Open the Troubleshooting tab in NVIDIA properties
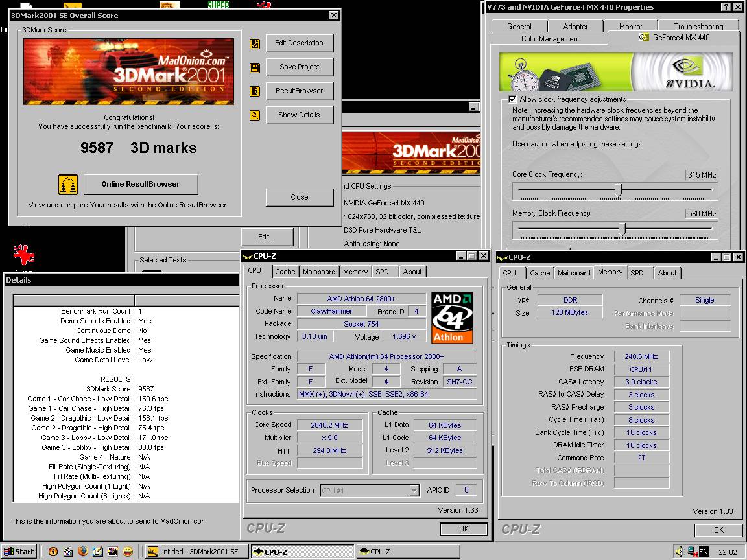The image size is (747, 560). [698, 27]
